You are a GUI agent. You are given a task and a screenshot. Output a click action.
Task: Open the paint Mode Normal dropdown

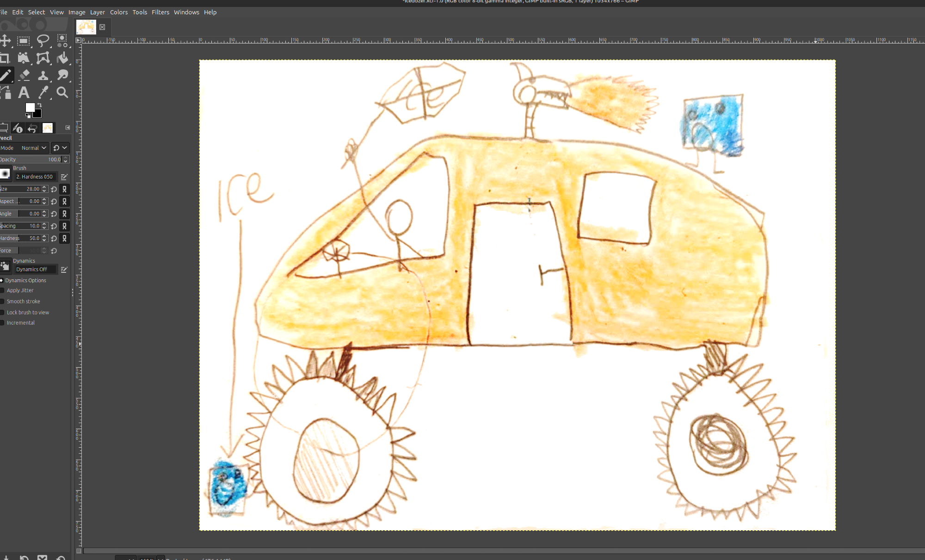tap(34, 148)
